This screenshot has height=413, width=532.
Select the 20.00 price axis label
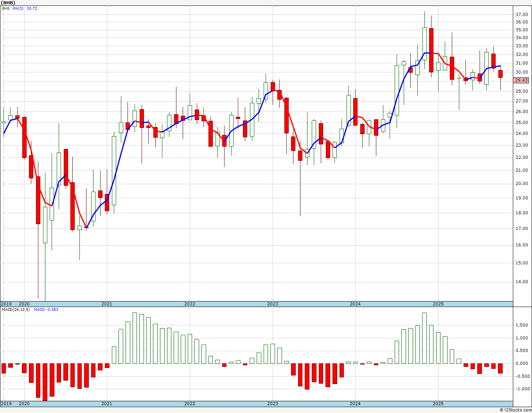click(521, 183)
